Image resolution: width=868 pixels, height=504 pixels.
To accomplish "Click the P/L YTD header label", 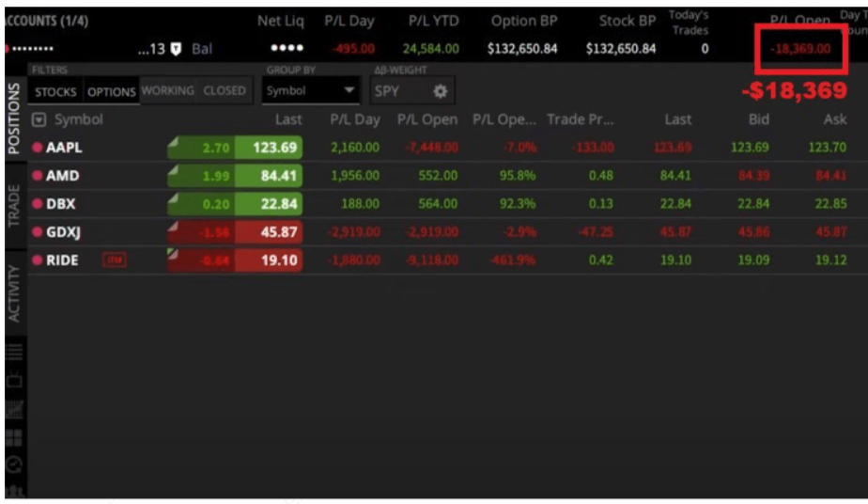I will click(433, 21).
